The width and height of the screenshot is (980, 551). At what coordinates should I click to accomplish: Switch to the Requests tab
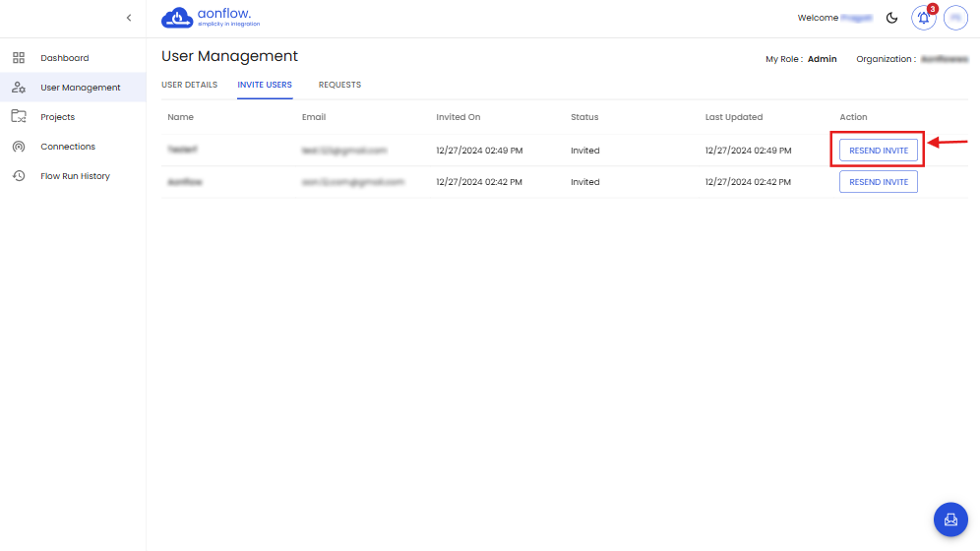(x=339, y=85)
